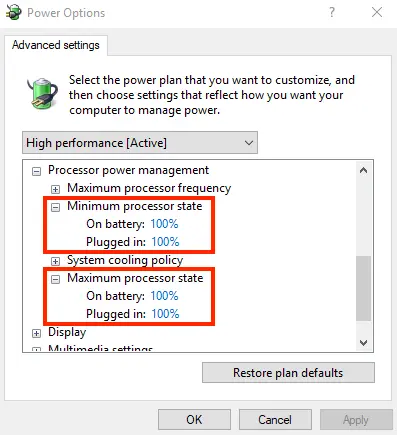Click the Cancel button

tap(275, 420)
